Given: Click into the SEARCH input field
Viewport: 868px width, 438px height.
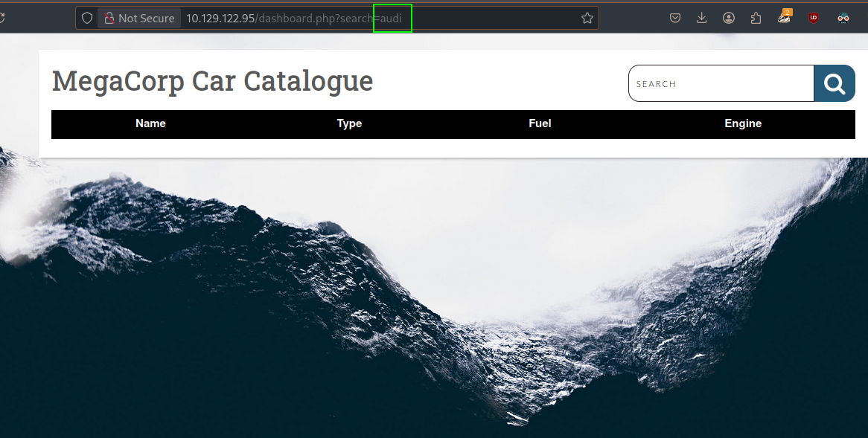Looking at the screenshot, I should tap(721, 83).
